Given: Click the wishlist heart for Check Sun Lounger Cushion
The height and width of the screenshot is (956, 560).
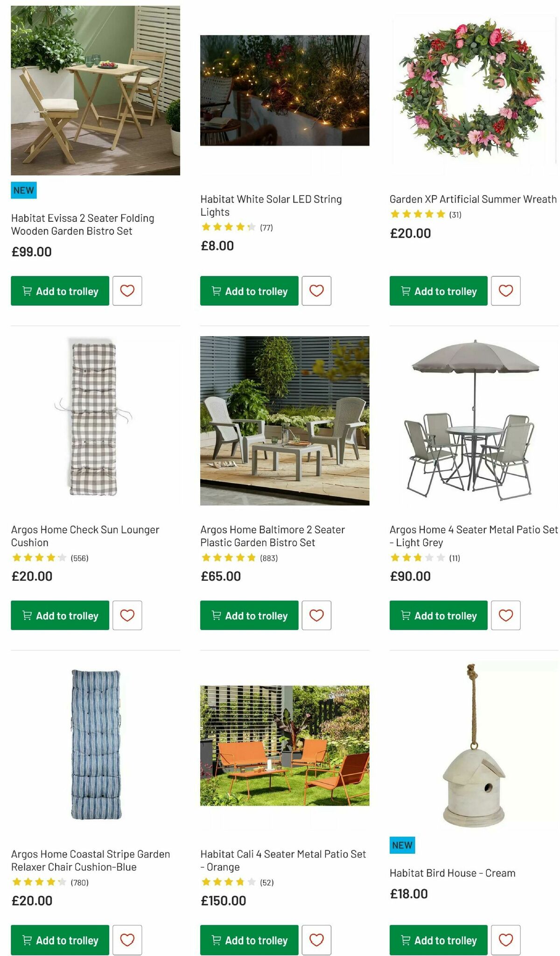Looking at the screenshot, I should click(x=127, y=615).
